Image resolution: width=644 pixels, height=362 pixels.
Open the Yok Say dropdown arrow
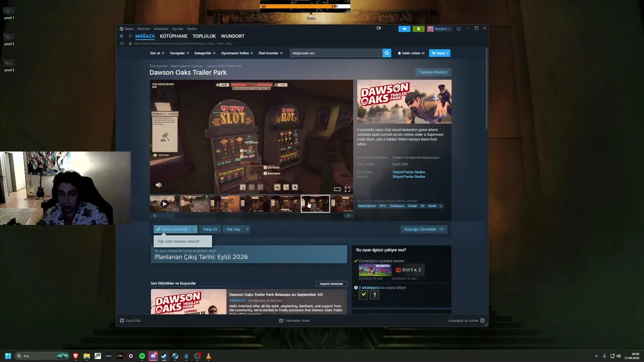pyautogui.click(x=247, y=229)
